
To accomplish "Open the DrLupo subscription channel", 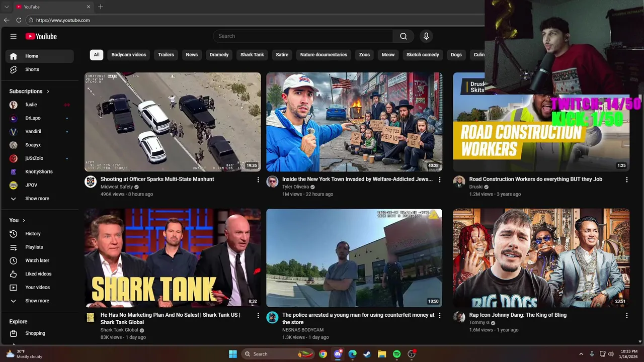I will point(40,118).
